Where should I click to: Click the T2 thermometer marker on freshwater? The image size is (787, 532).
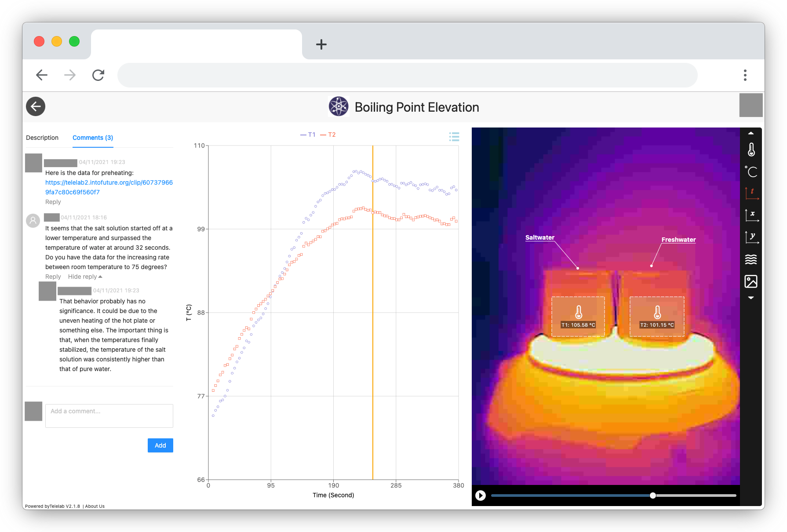(x=657, y=312)
